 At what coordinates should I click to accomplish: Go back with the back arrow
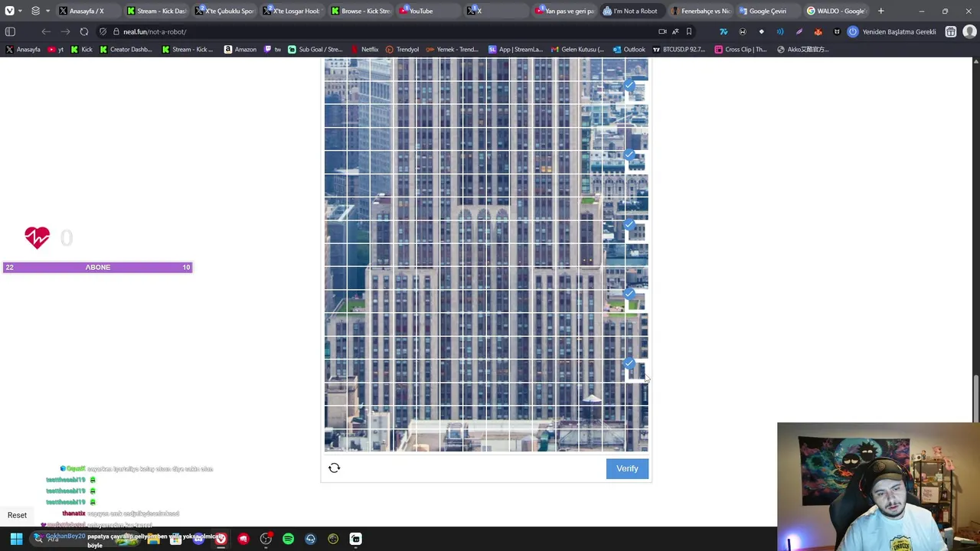click(46, 31)
